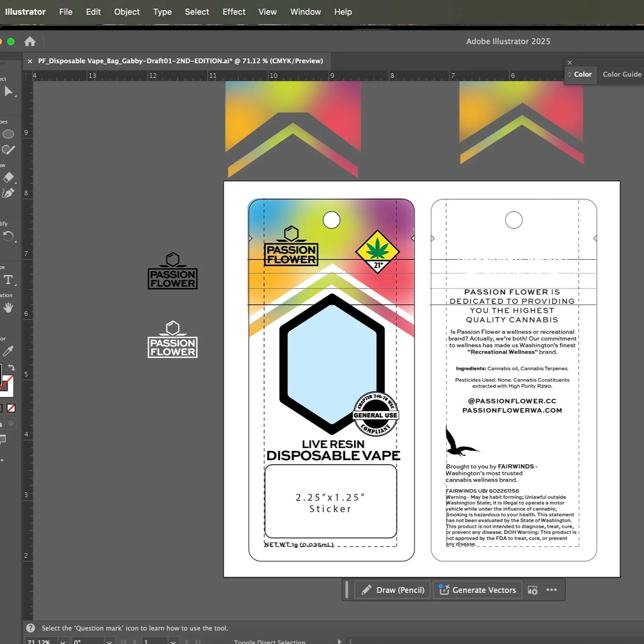The height and width of the screenshot is (644, 644).
Task: Click the Home icon
Action: (30, 41)
